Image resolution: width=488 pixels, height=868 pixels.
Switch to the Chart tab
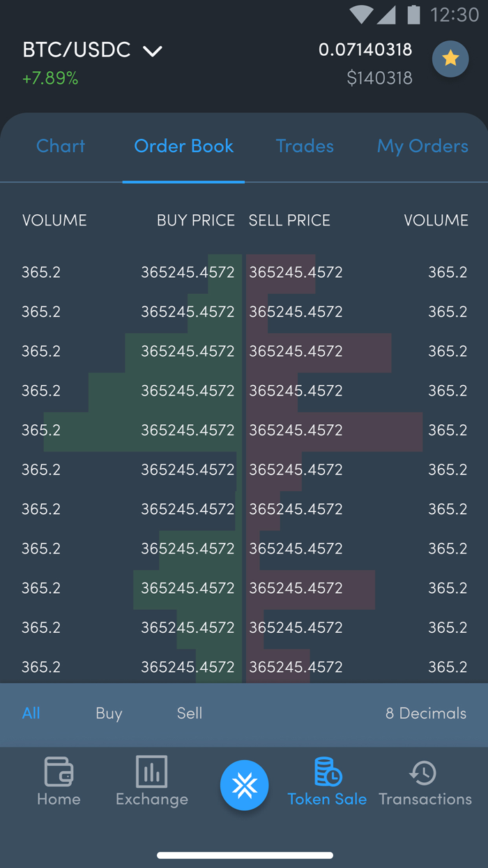point(61,147)
